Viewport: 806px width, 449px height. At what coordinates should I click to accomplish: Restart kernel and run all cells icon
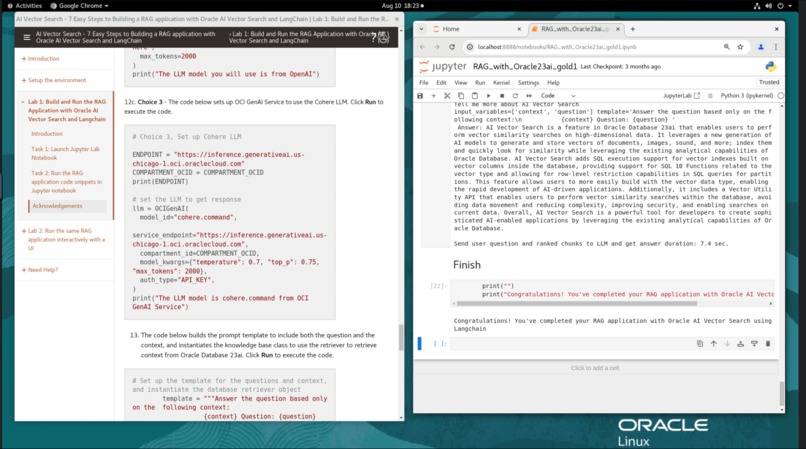pyautogui.click(x=528, y=96)
